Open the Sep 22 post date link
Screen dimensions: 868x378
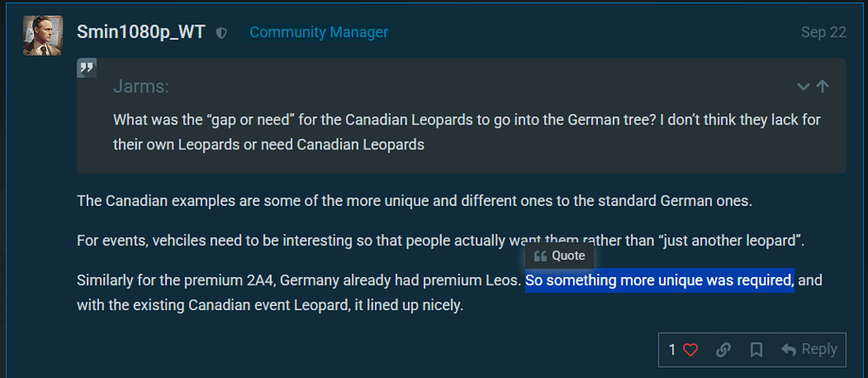click(823, 32)
